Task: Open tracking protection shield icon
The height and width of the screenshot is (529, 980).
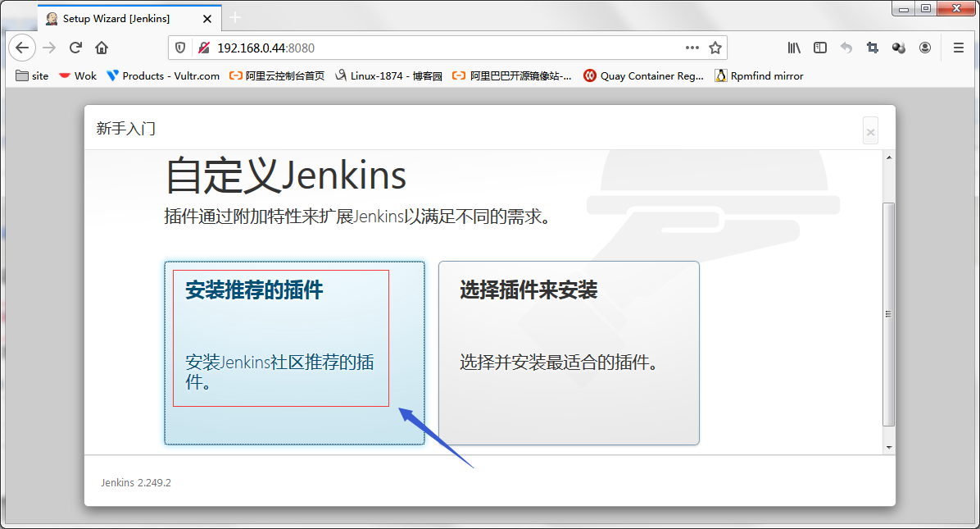Action: coord(180,48)
